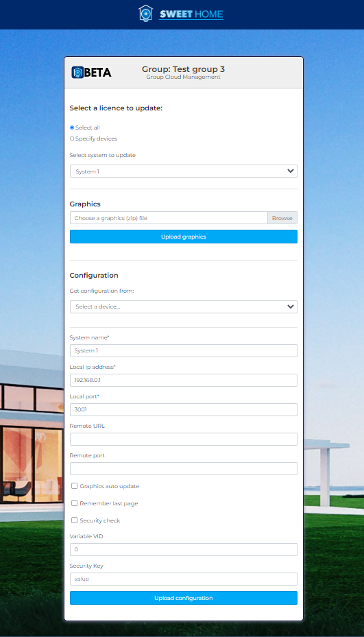Viewport: 364px width, 637px height.
Task: Open the Select a device dropdown
Action: (x=184, y=307)
